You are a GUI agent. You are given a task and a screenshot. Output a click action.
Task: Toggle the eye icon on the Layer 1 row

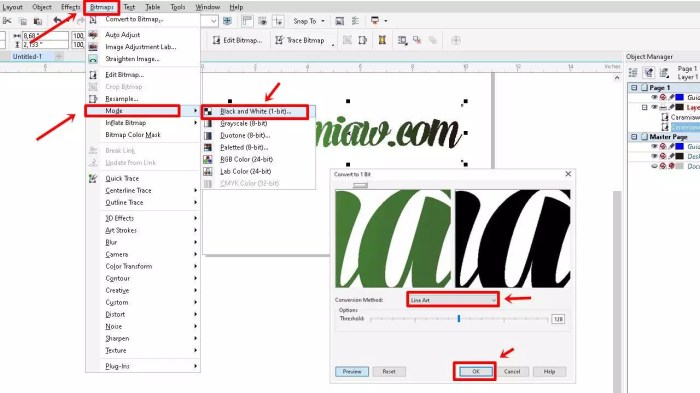pos(654,107)
